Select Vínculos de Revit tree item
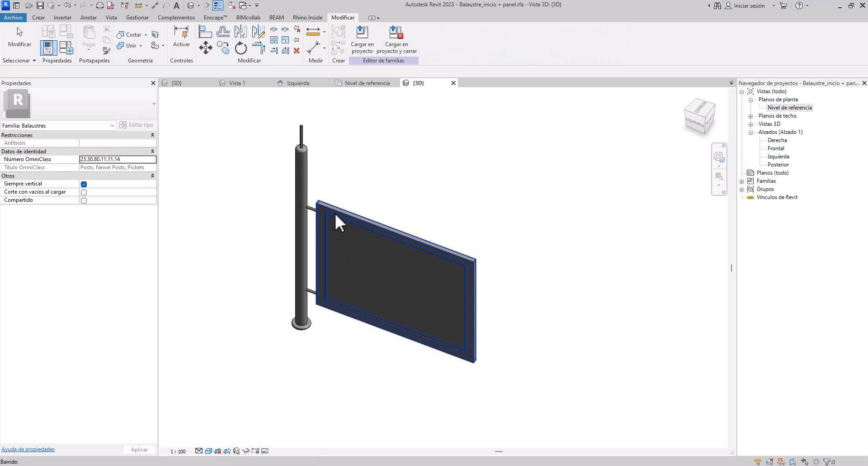Image resolution: width=868 pixels, height=466 pixels. click(777, 197)
